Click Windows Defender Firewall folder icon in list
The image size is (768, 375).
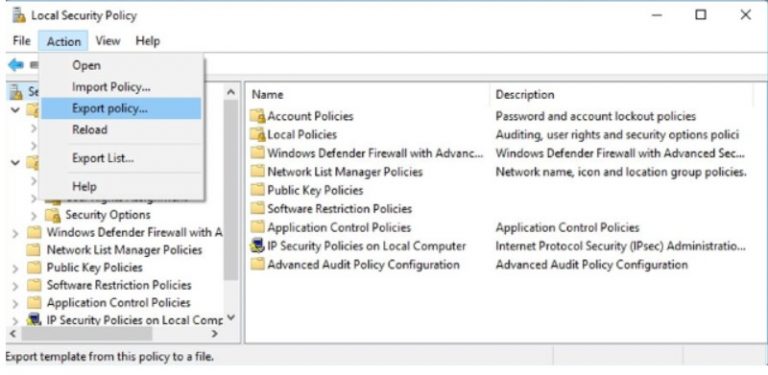click(x=258, y=153)
